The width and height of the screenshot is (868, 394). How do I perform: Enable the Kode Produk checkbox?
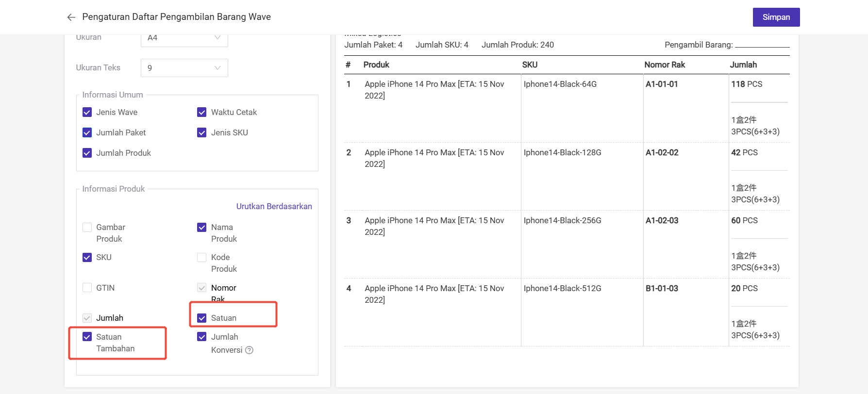(x=202, y=257)
